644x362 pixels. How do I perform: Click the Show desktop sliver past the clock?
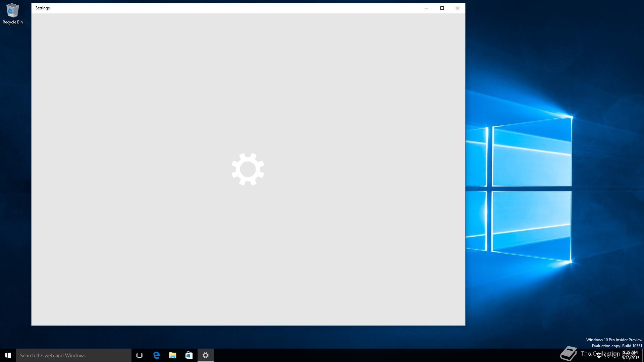643,355
